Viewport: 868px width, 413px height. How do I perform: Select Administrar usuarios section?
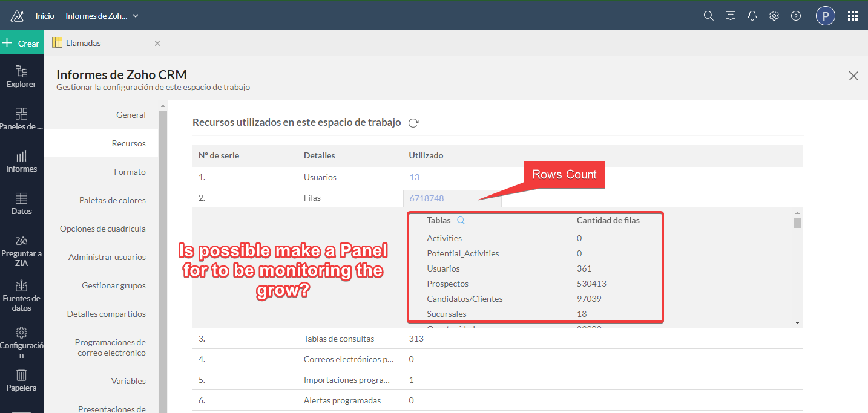click(102, 257)
